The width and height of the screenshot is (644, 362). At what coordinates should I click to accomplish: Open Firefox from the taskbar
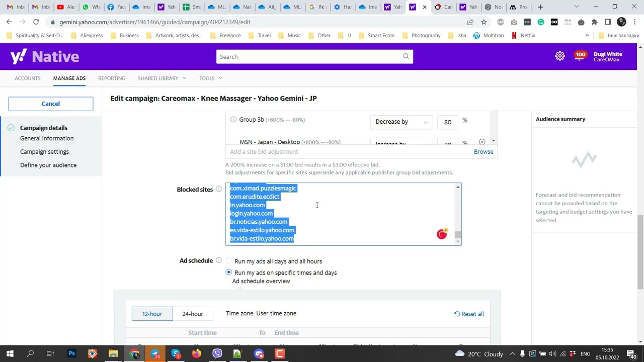(x=197, y=353)
